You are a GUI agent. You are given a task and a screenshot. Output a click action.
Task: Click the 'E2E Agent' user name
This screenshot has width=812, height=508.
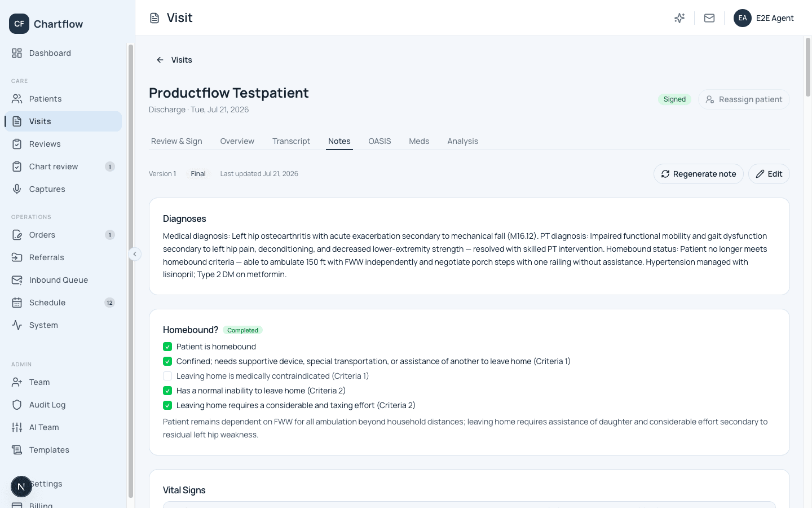coord(775,18)
